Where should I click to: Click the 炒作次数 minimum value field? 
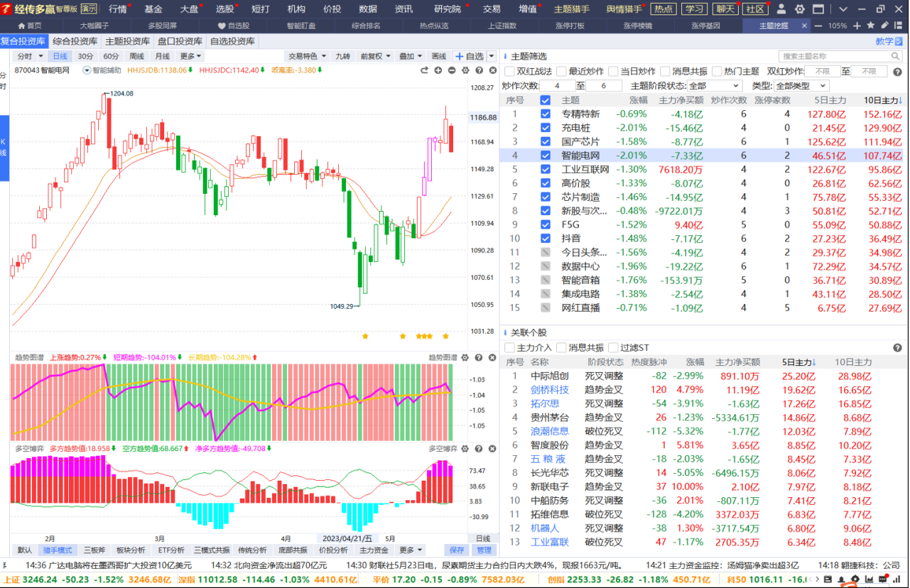coord(558,86)
